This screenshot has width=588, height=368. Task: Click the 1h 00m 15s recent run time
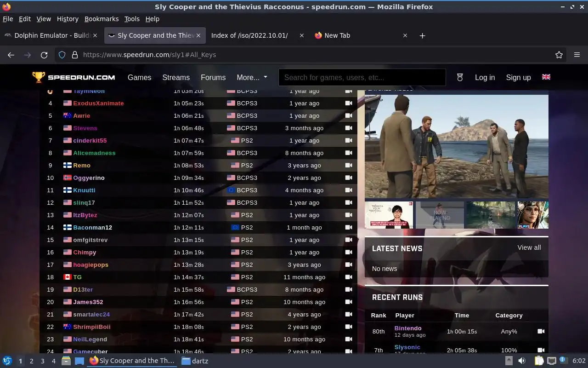tap(462, 331)
